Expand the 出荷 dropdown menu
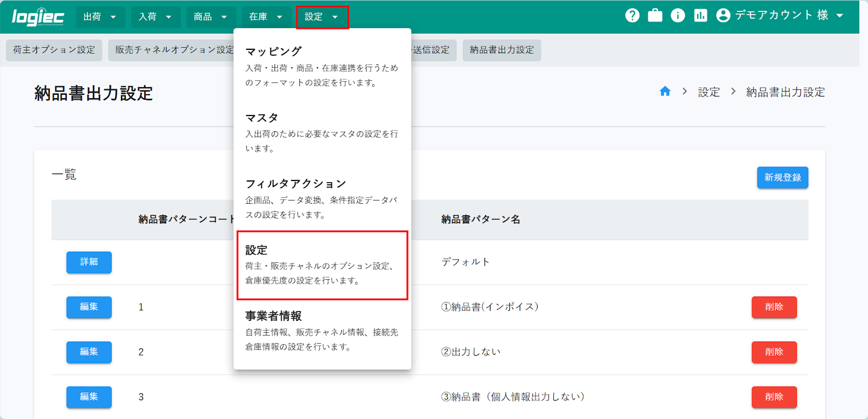Image resolution: width=868 pixels, height=419 pixels. 100,17
